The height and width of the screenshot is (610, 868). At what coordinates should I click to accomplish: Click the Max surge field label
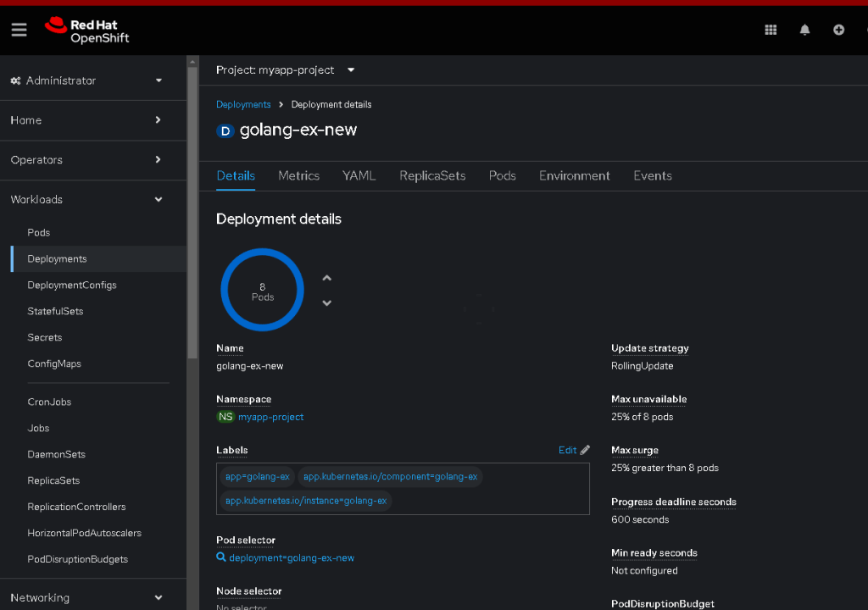635,451
